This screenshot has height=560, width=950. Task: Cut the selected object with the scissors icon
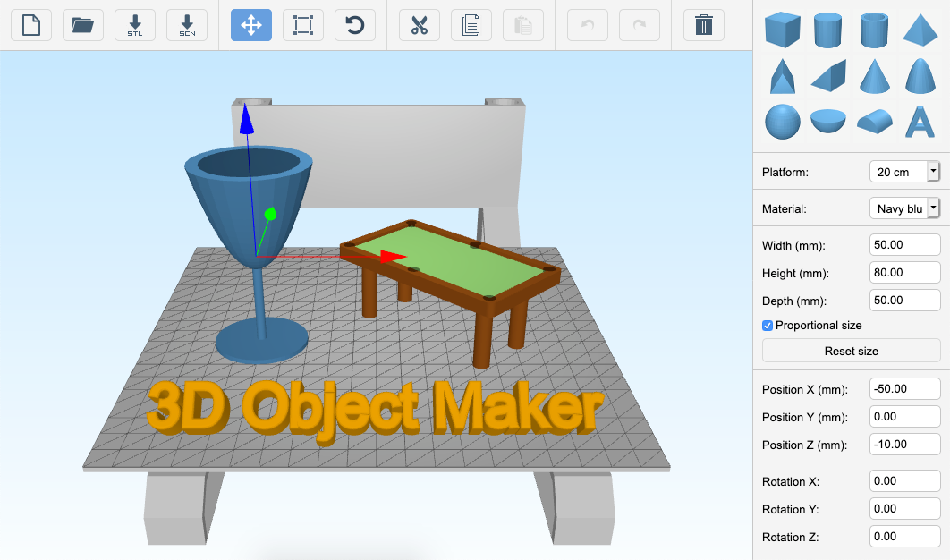pos(419,25)
